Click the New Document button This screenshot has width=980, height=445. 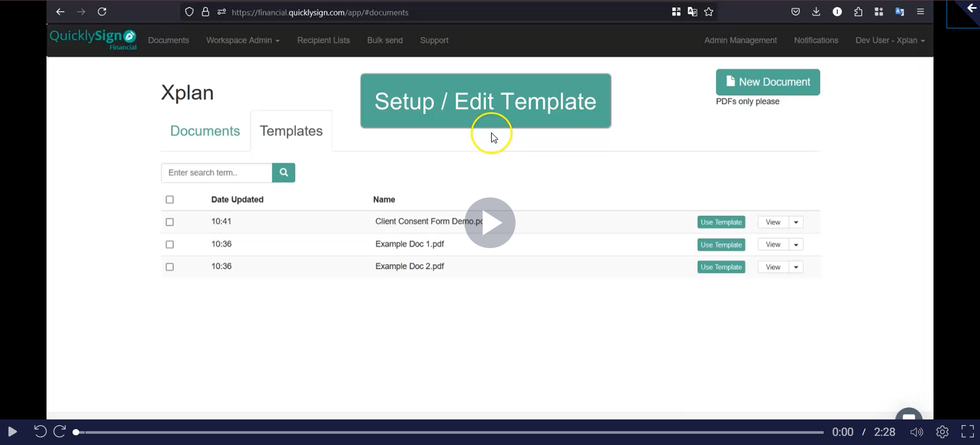click(x=768, y=82)
